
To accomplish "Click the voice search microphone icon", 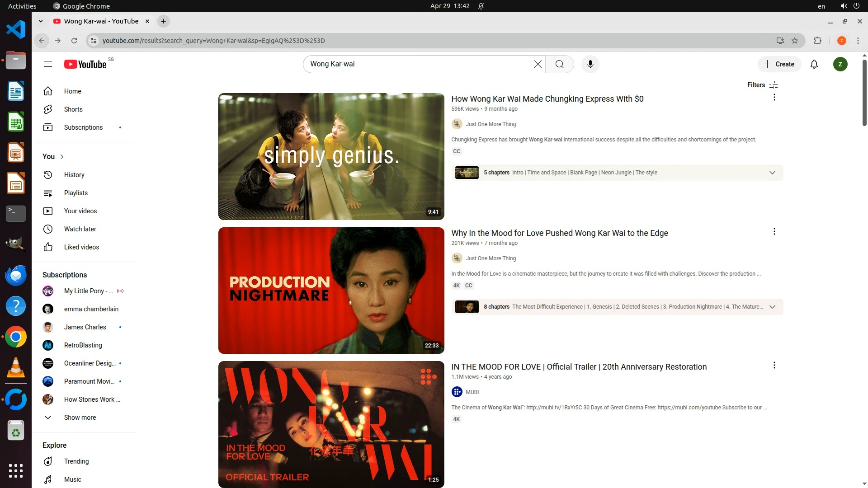I will (590, 64).
